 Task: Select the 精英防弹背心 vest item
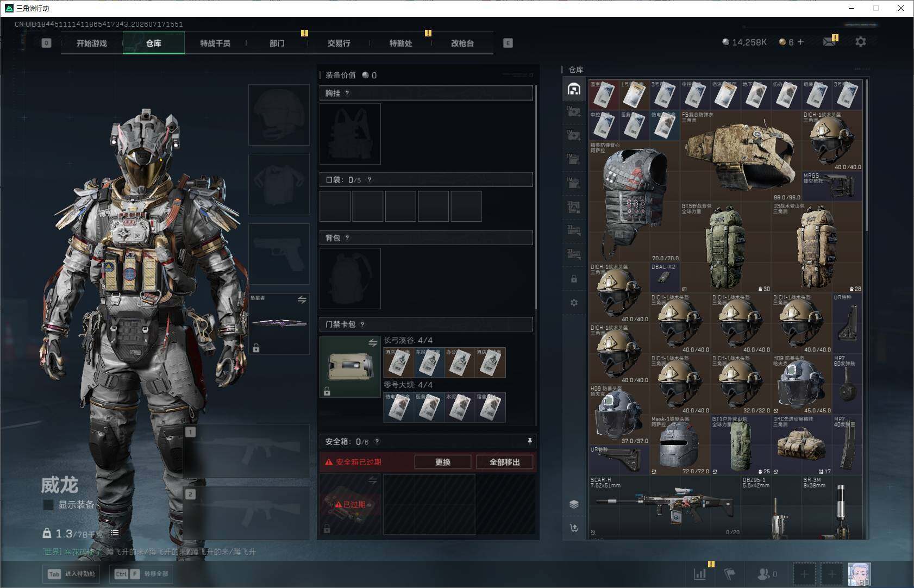pos(635,202)
